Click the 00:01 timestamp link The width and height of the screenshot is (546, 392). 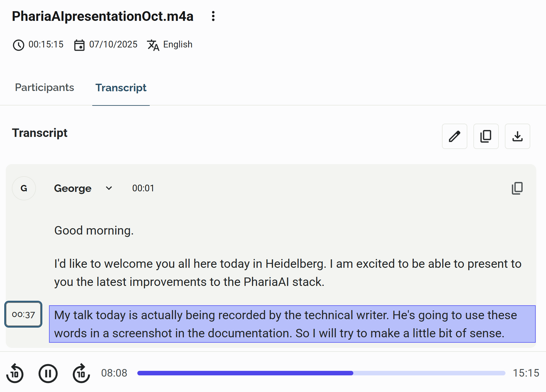click(143, 188)
